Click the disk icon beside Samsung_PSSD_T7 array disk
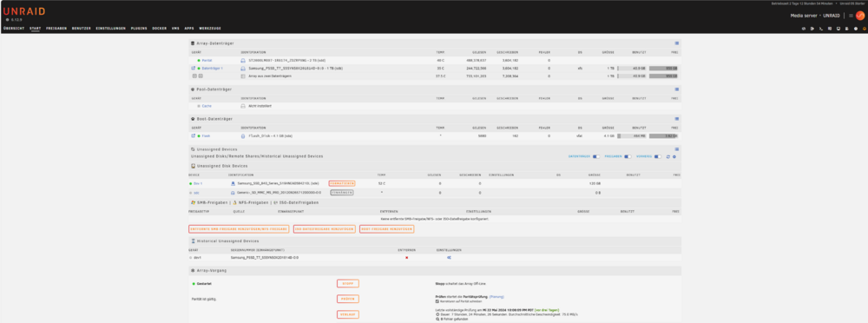This screenshot has height=323, width=868. tap(242, 68)
